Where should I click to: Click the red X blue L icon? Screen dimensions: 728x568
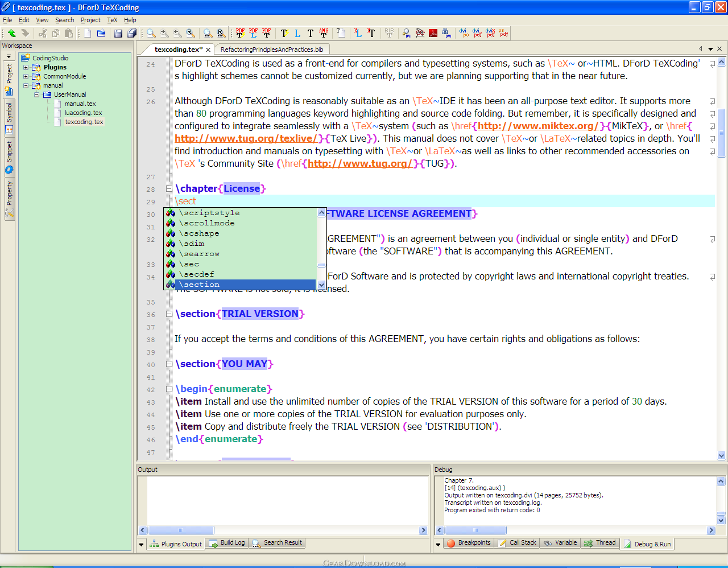358,33
